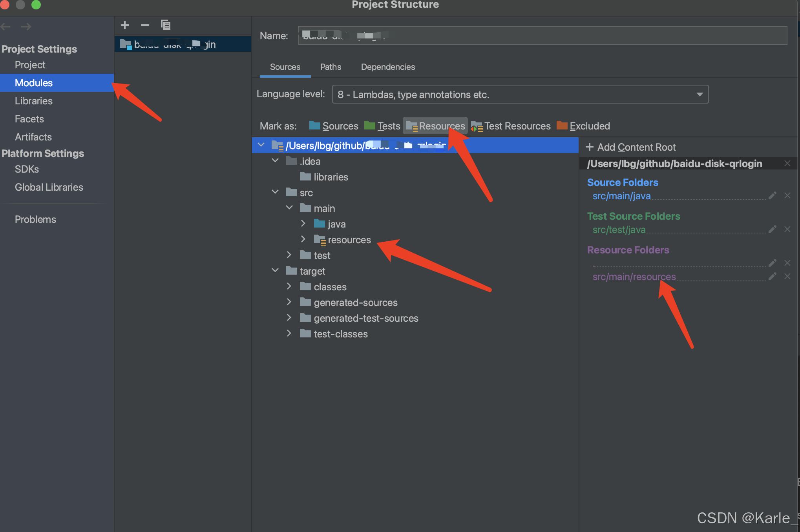Expand the generated-sources folder

tap(289, 302)
